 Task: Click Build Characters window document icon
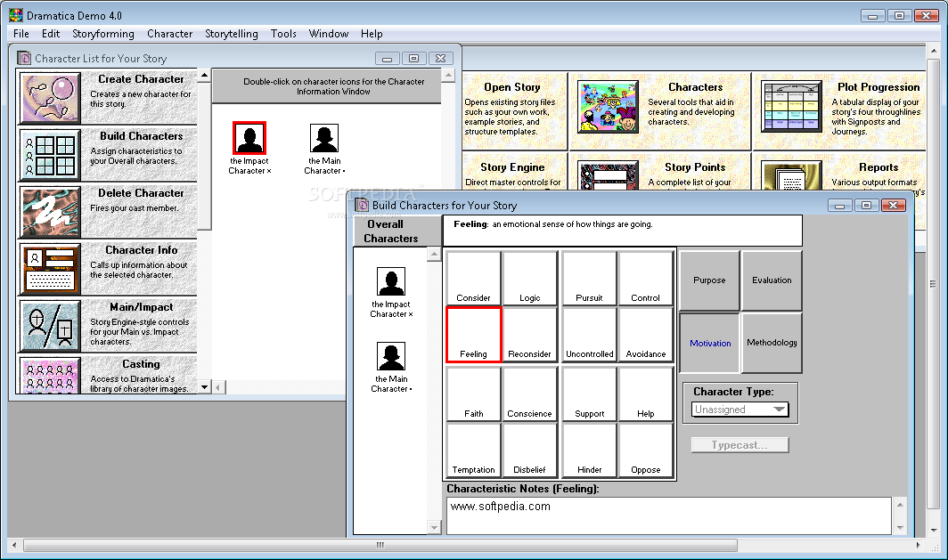(x=362, y=205)
